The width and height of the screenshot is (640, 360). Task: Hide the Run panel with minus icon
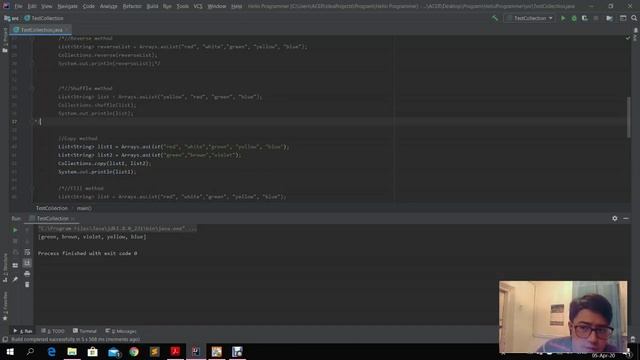pyautogui.click(x=626, y=218)
